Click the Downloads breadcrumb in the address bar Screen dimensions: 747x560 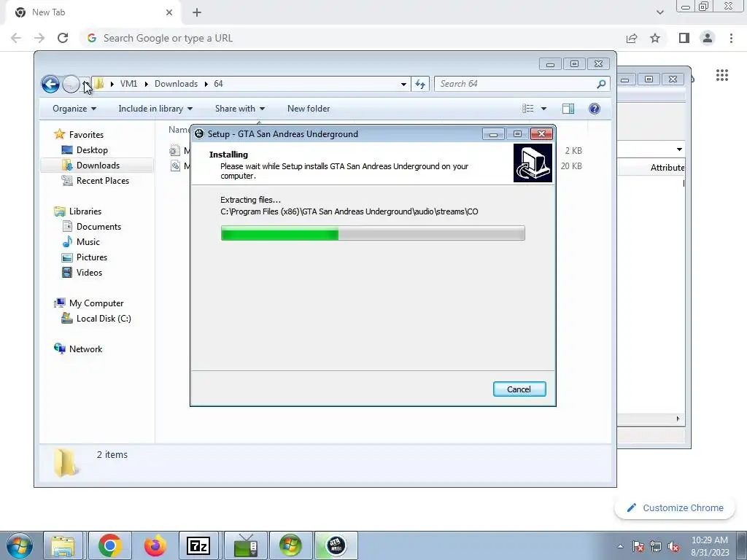[x=176, y=84]
